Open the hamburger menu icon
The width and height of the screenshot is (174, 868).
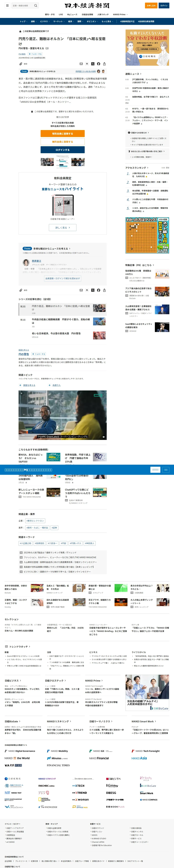7,5
